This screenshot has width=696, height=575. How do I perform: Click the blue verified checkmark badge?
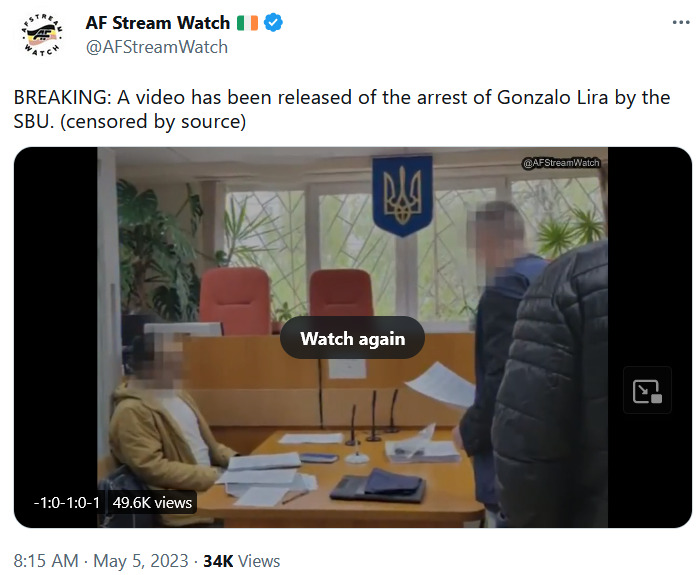click(x=273, y=23)
